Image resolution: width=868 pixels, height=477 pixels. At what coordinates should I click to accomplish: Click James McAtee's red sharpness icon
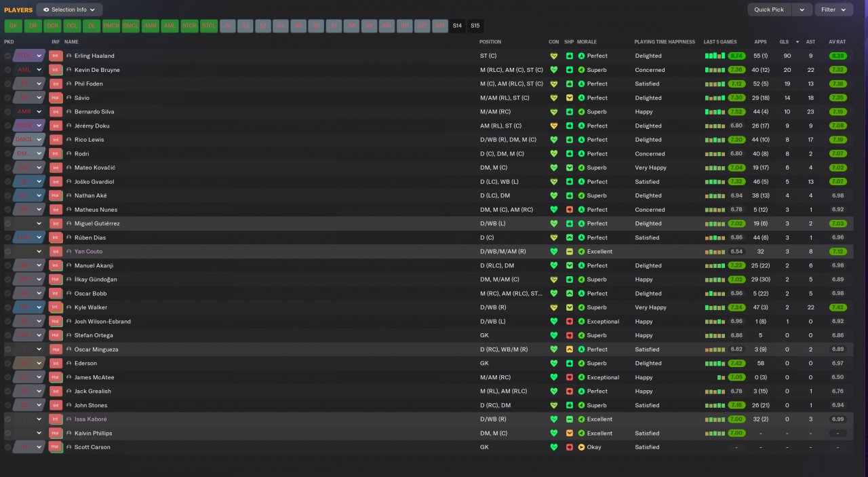coord(570,377)
